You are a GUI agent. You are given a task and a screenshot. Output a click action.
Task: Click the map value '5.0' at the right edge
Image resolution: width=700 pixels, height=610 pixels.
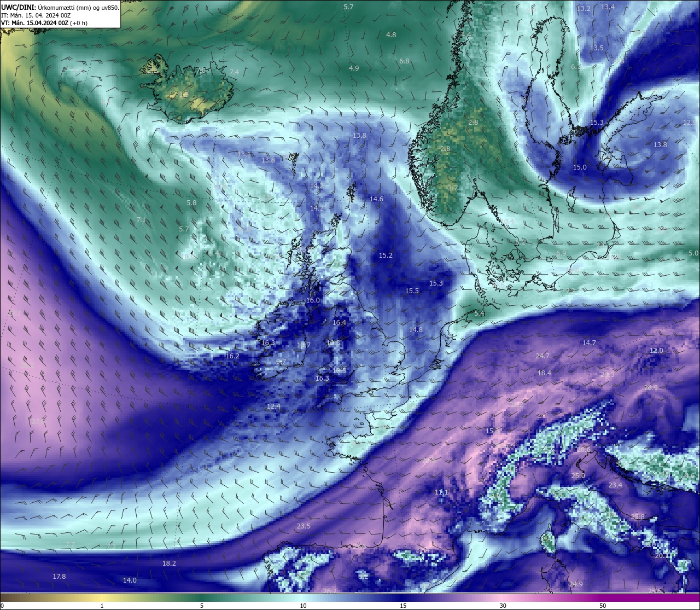pos(693,253)
